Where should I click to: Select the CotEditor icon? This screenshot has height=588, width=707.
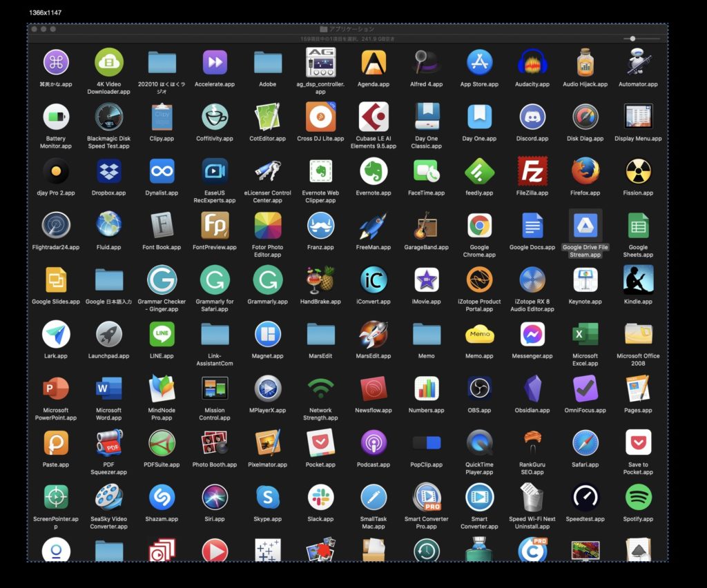(267, 117)
